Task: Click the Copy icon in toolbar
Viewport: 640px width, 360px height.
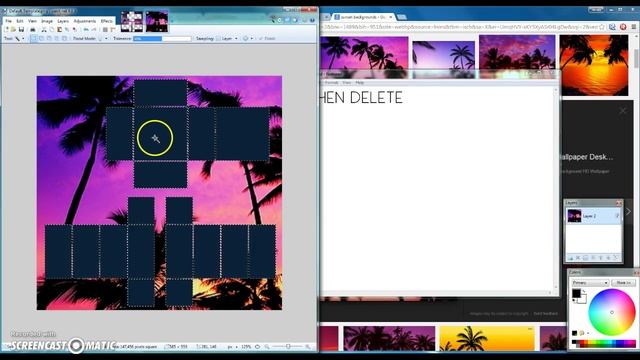Action: pos(51,29)
